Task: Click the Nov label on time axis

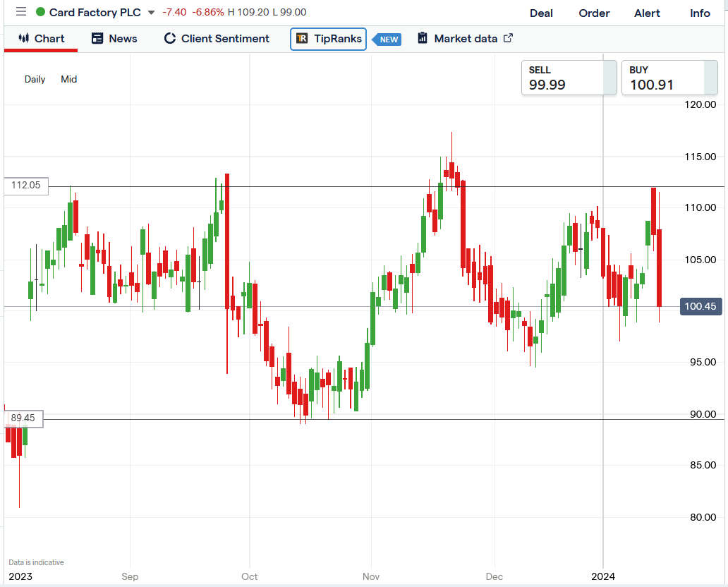Action: (371, 576)
